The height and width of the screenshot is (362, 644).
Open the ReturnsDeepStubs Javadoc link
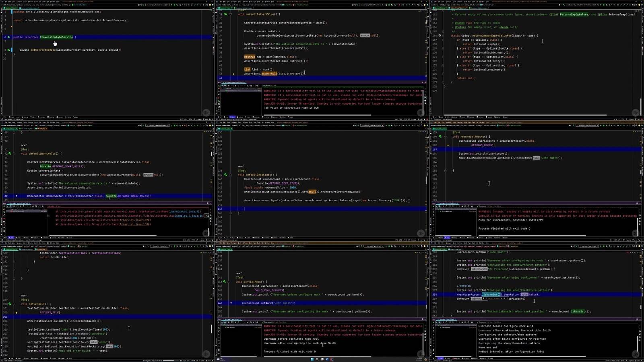click(620, 14)
